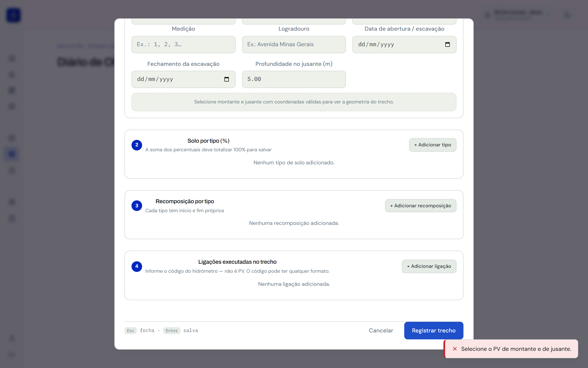Viewport: 588px width, 368px height.
Task: Click 'A soma dos percentuais deve totalizar 100%' text
Action: point(208,150)
